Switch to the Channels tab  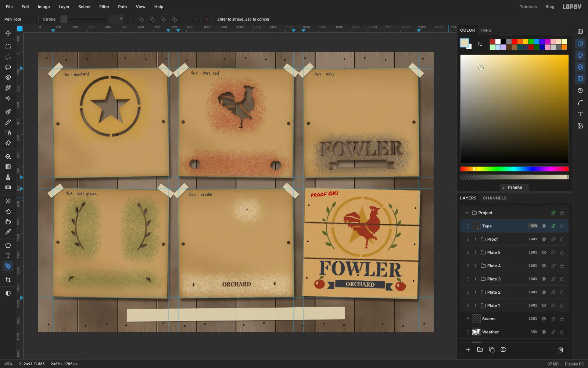tap(495, 198)
